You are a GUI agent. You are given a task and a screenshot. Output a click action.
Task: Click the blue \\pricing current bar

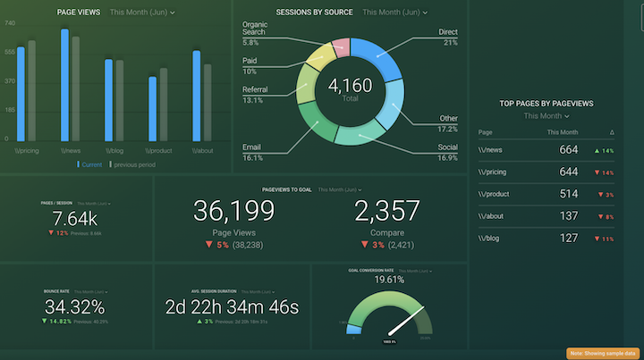(x=21, y=94)
